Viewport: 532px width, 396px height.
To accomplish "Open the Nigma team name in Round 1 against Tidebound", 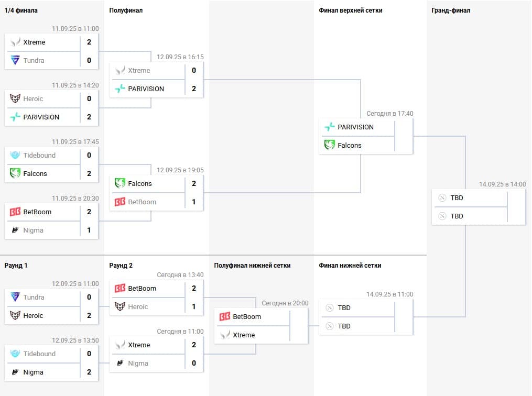I will click(34, 372).
